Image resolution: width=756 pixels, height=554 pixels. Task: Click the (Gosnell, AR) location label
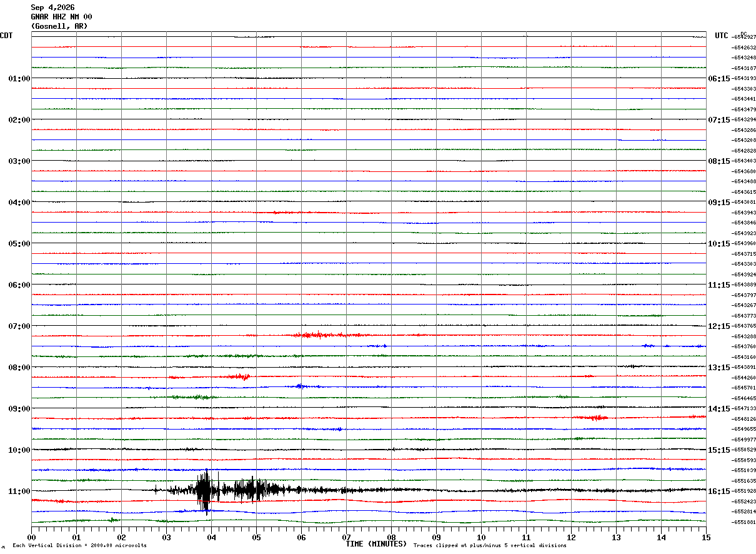click(x=59, y=26)
